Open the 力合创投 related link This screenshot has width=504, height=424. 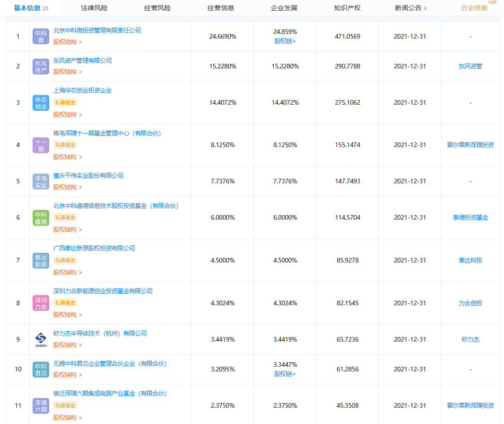[x=470, y=303]
